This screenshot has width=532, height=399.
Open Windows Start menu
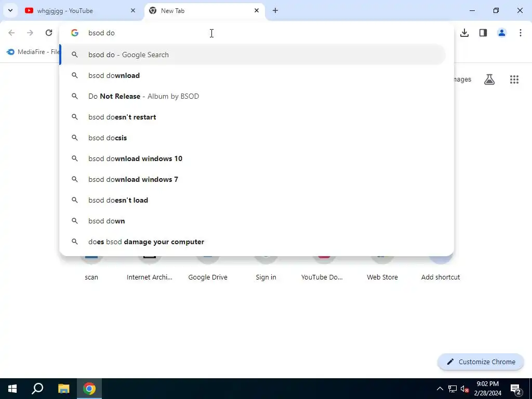click(12, 389)
